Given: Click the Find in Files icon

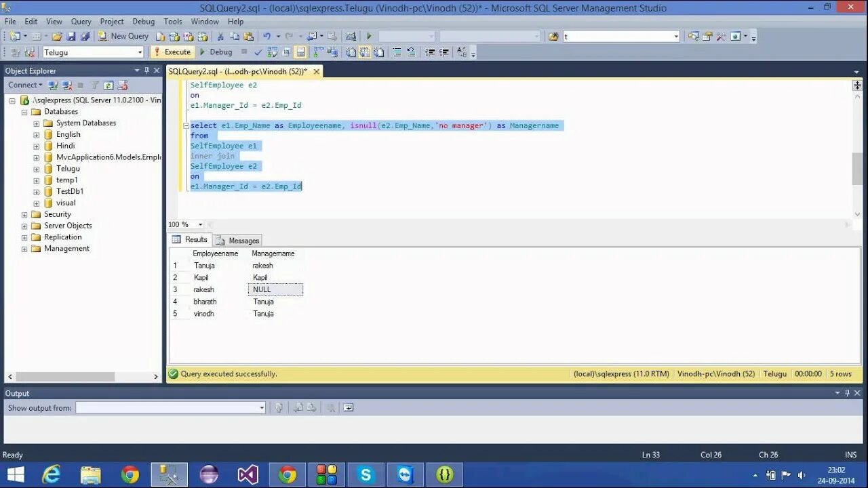Looking at the screenshot, I should tap(553, 37).
